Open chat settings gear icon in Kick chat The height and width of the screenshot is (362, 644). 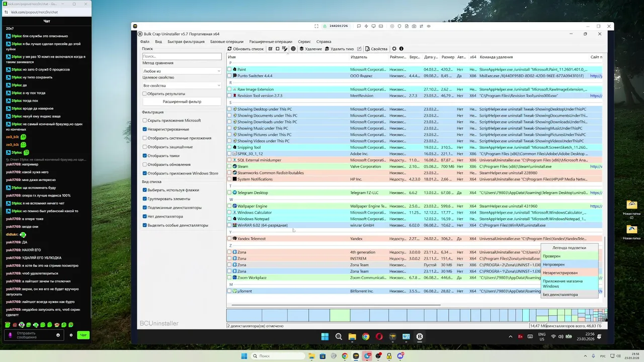click(x=71, y=335)
